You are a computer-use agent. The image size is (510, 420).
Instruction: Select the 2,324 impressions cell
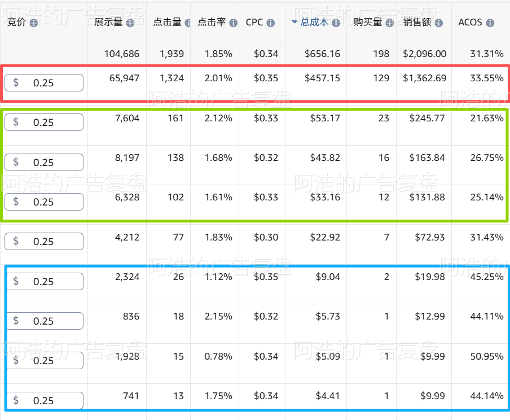tap(127, 277)
